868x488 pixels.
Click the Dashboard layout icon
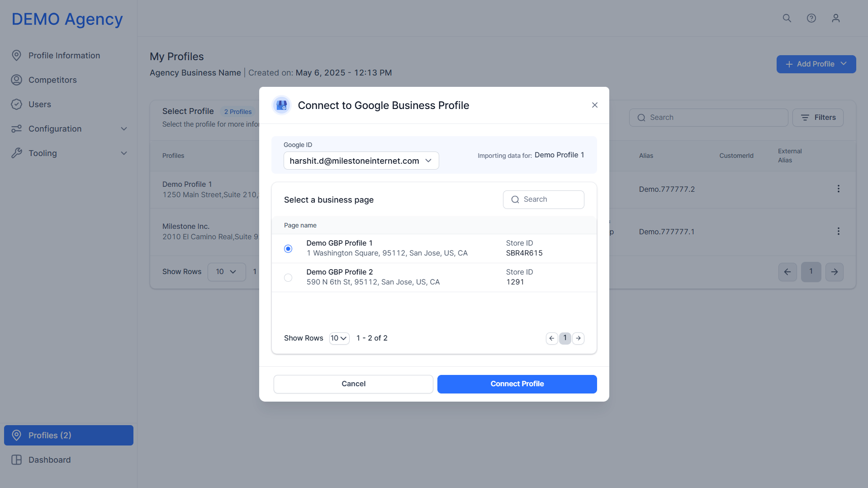[x=16, y=460]
